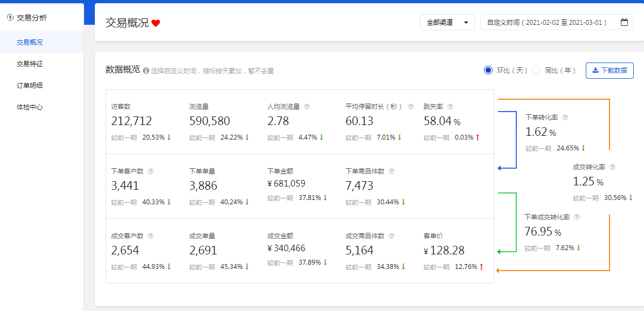Click the 下单商品件数 value 7,473
Viewport: 644px width, 311px height.
359,186
